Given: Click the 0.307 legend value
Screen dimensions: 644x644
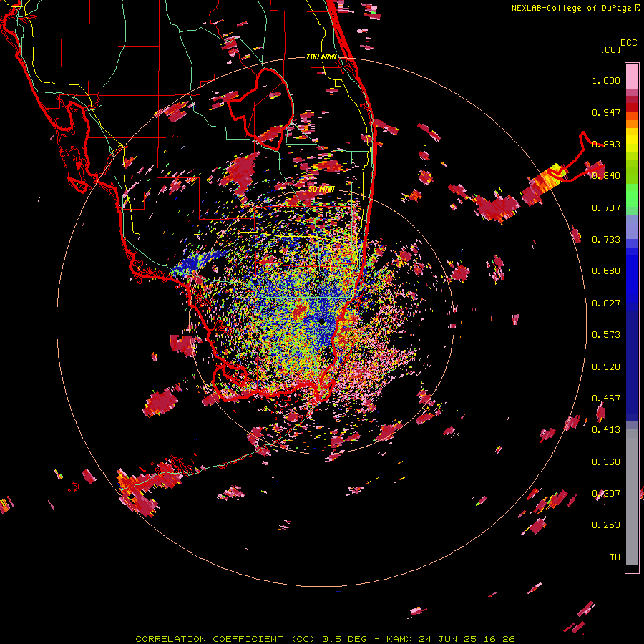Looking at the screenshot, I should [x=606, y=494].
